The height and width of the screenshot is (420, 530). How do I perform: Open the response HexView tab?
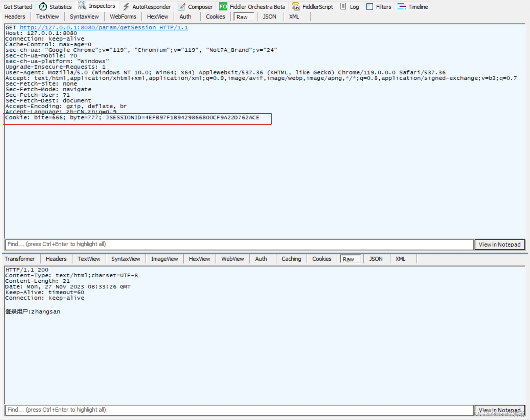[x=199, y=259]
